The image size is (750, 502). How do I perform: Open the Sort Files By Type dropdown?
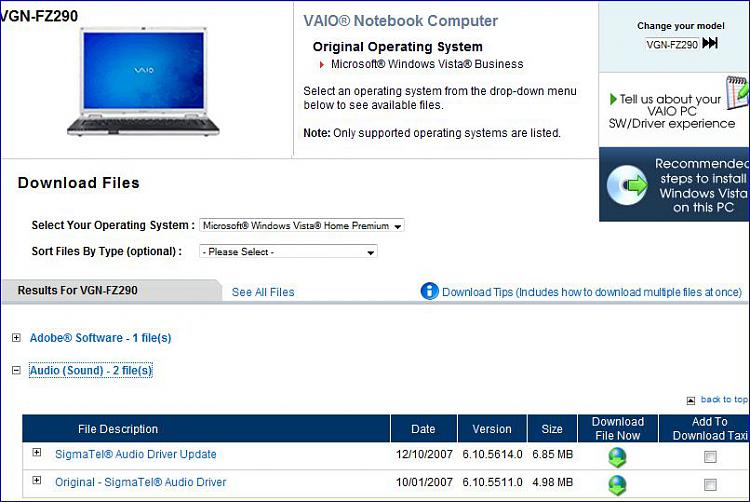[x=288, y=251]
